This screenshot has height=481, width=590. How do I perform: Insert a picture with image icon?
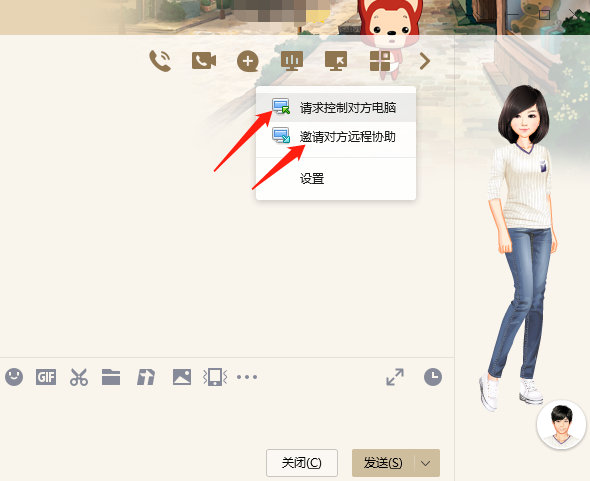click(x=182, y=377)
